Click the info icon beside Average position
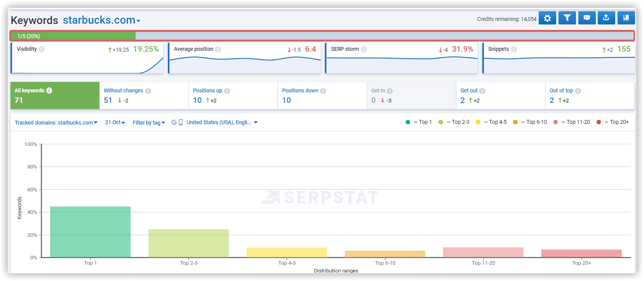The width and height of the screenshot is (644, 281). pos(218,49)
